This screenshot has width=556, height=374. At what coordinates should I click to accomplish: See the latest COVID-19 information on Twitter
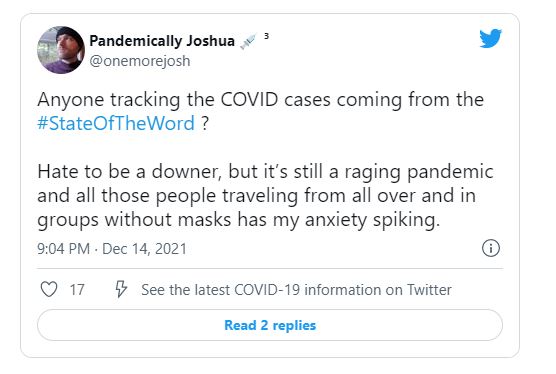(x=296, y=290)
